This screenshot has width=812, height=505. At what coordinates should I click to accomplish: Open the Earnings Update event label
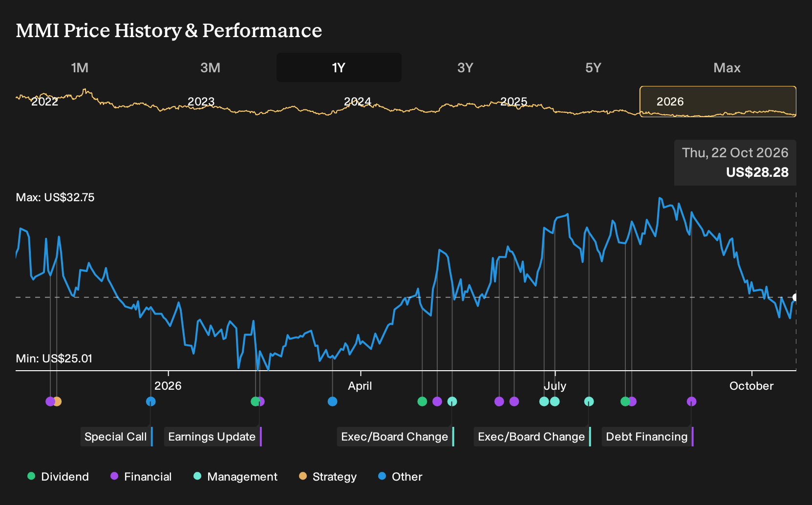(213, 437)
